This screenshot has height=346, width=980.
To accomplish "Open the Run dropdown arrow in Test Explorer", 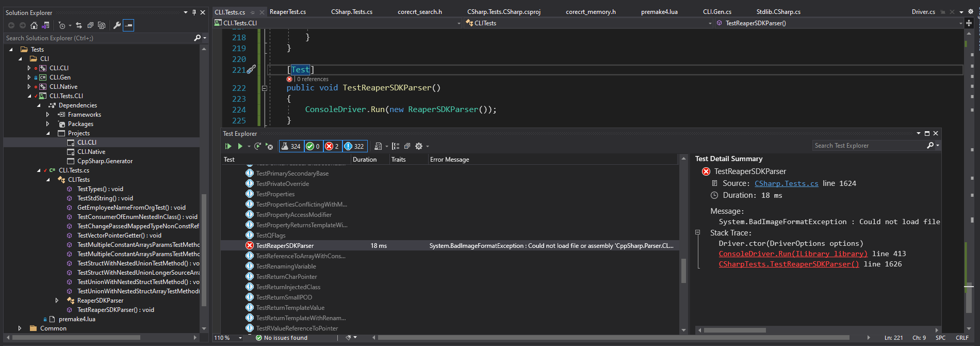I will click(249, 147).
